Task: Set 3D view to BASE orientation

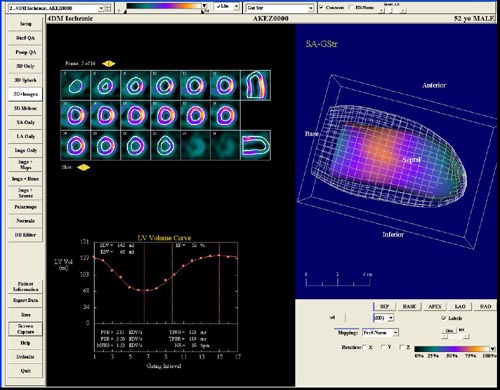Action: [409, 306]
